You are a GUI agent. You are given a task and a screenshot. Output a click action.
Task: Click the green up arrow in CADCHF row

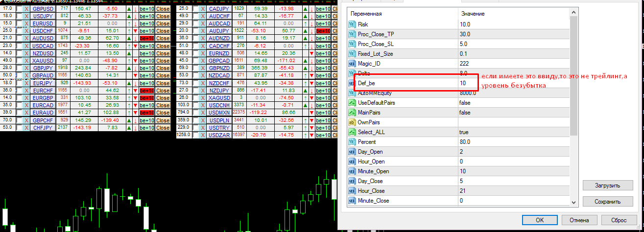tap(305, 46)
